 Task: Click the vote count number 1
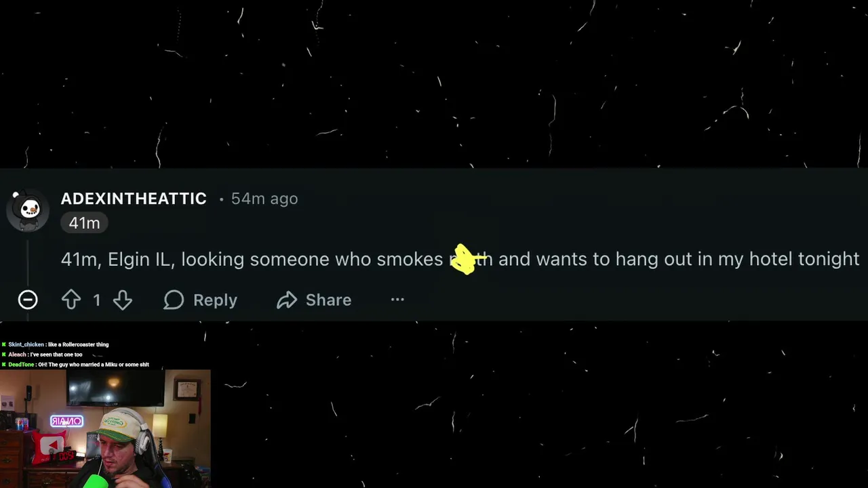[97, 300]
